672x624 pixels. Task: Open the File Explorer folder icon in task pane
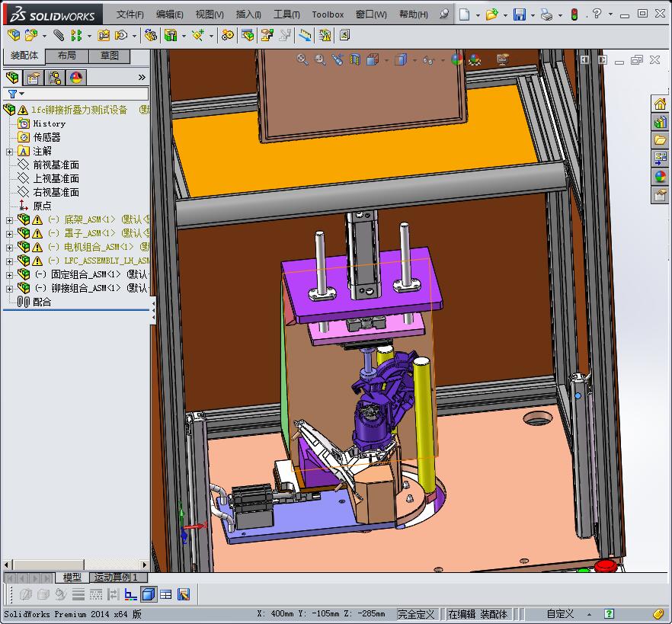pos(660,140)
